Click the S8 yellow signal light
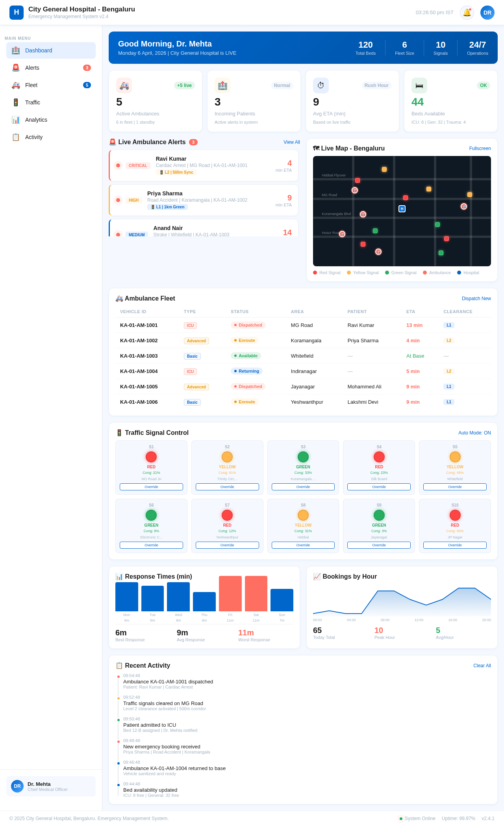The width and height of the screenshot is (504, 826). pos(303,515)
